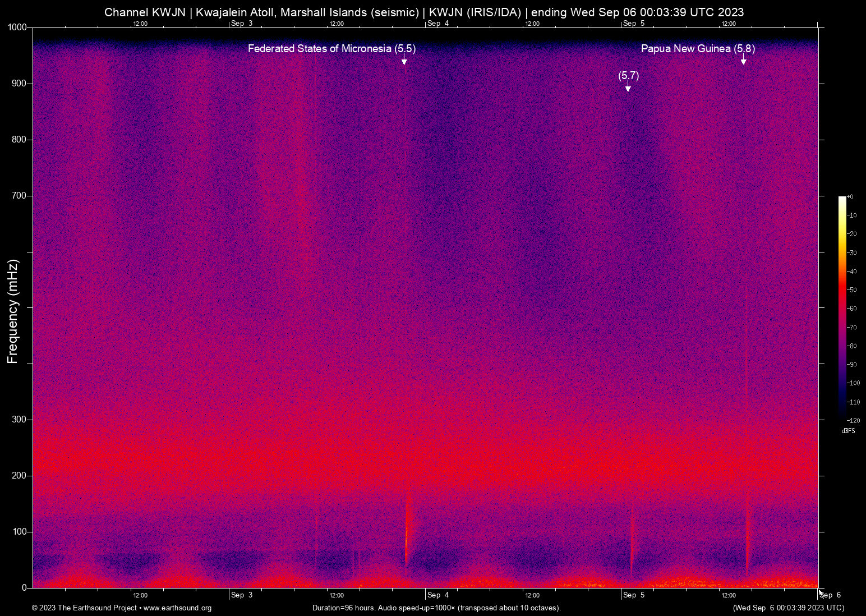This screenshot has height=616, width=866.
Task: Click bottom-axis 12:00 between Sep 4 and Sep 5
Action: click(x=532, y=595)
